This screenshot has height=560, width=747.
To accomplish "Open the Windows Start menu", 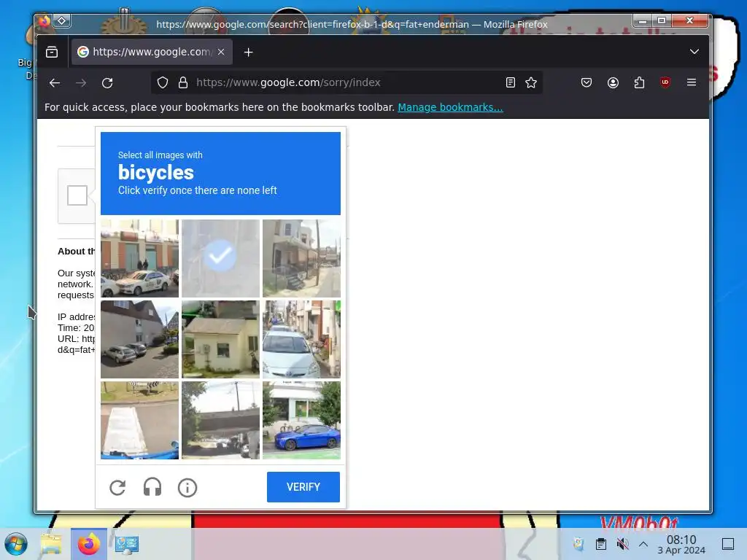I will (x=16, y=544).
